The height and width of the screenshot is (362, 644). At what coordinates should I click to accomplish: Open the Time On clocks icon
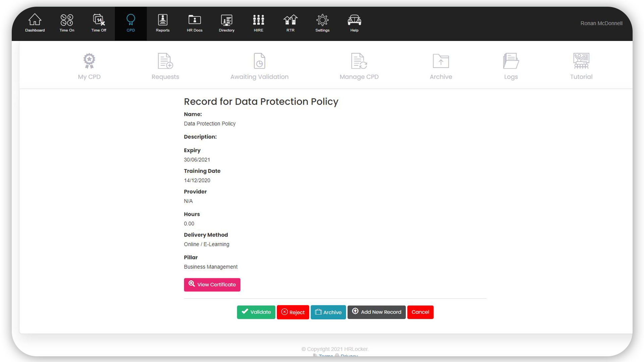[x=67, y=20]
